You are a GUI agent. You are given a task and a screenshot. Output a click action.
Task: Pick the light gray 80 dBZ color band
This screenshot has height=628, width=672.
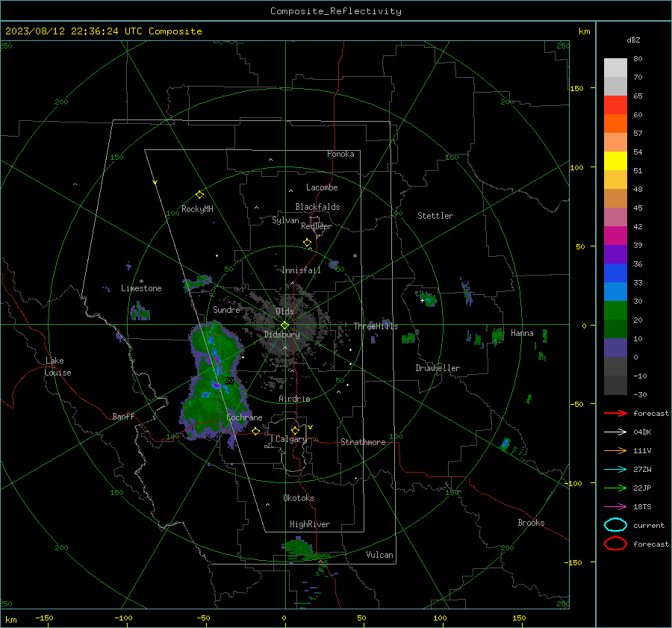point(615,67)
